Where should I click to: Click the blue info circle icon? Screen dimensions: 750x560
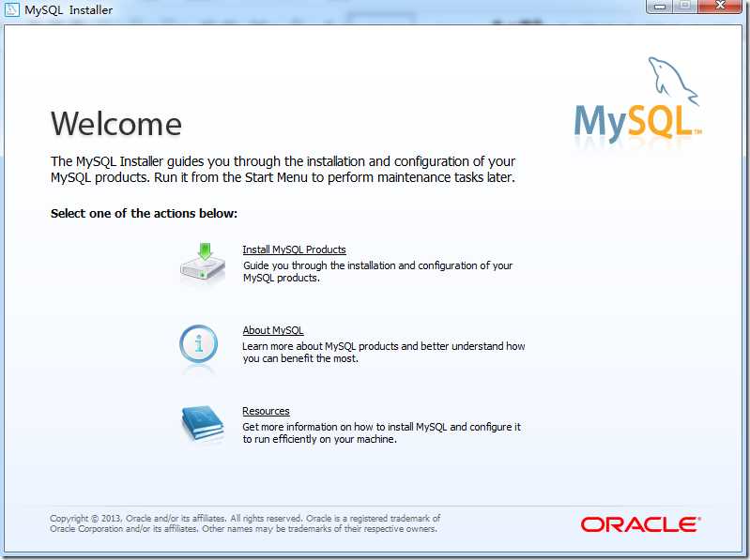tap(198, 344)
